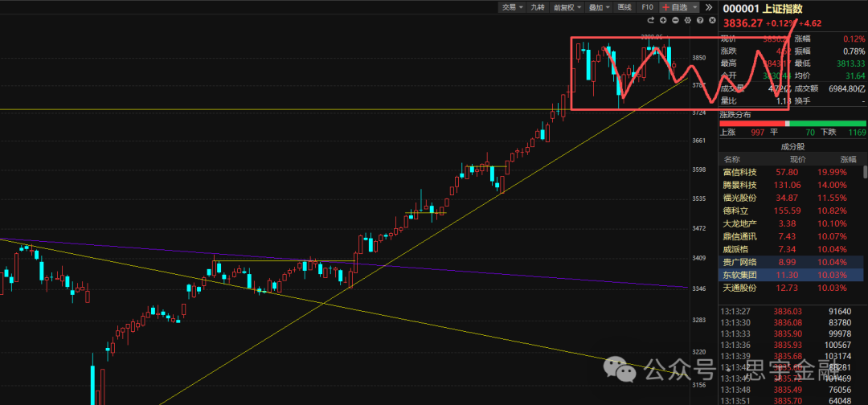Click the 最低 3813.33 value
868x405 pixels.
850,63
